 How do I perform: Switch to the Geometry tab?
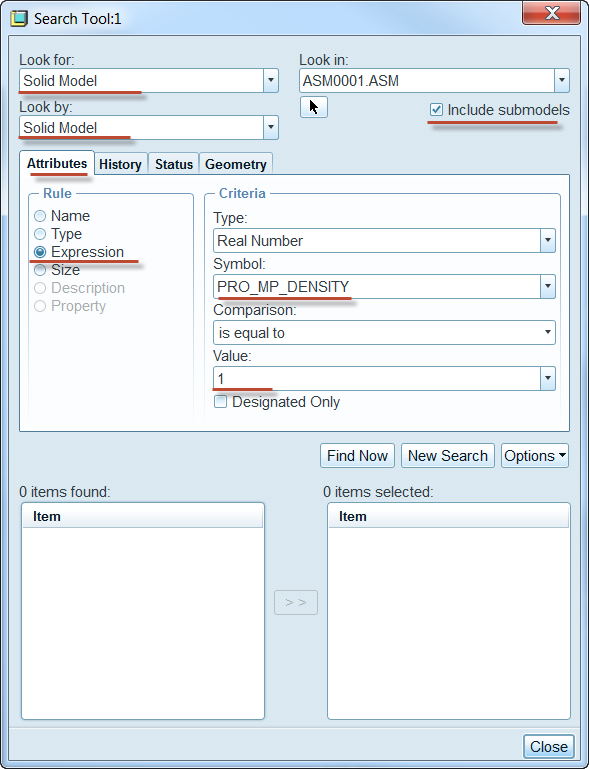(x=235, y=164)
